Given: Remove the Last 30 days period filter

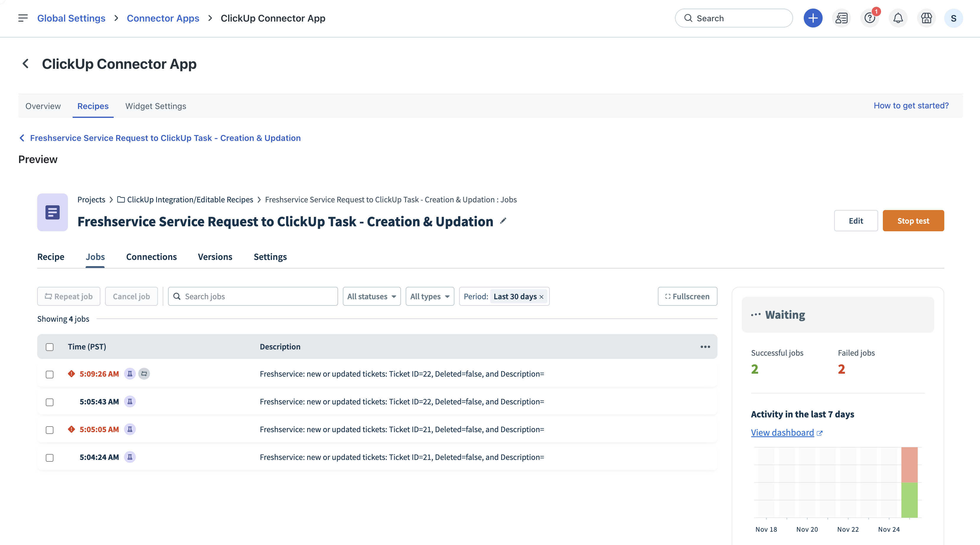Looking at the screenshot, I should 541,297.
